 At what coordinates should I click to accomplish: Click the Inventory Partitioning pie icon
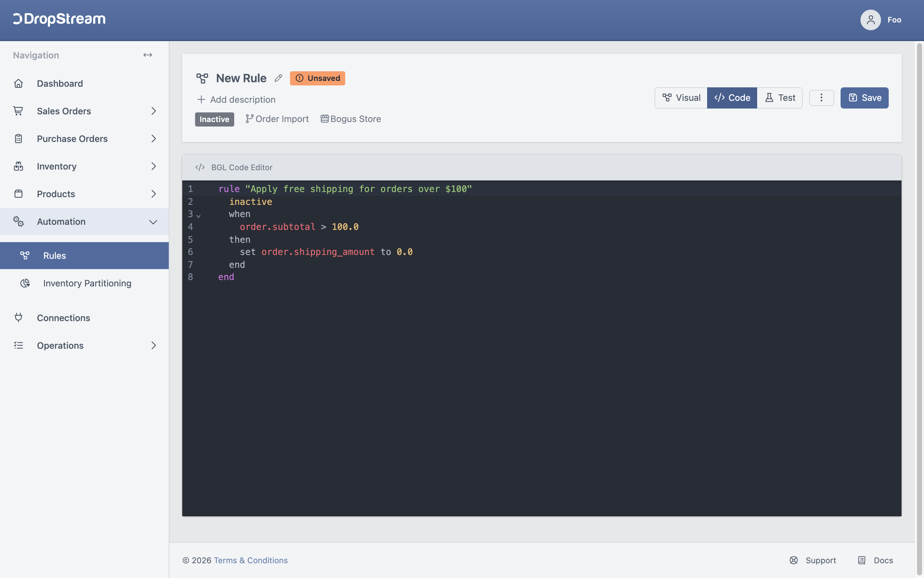tap(25, 283)
